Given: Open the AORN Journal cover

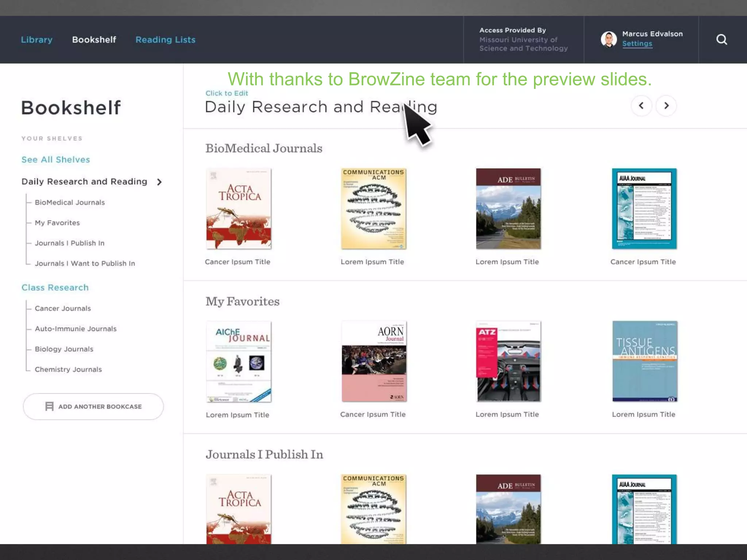Looking at the screenshot, I should [373, 361].
